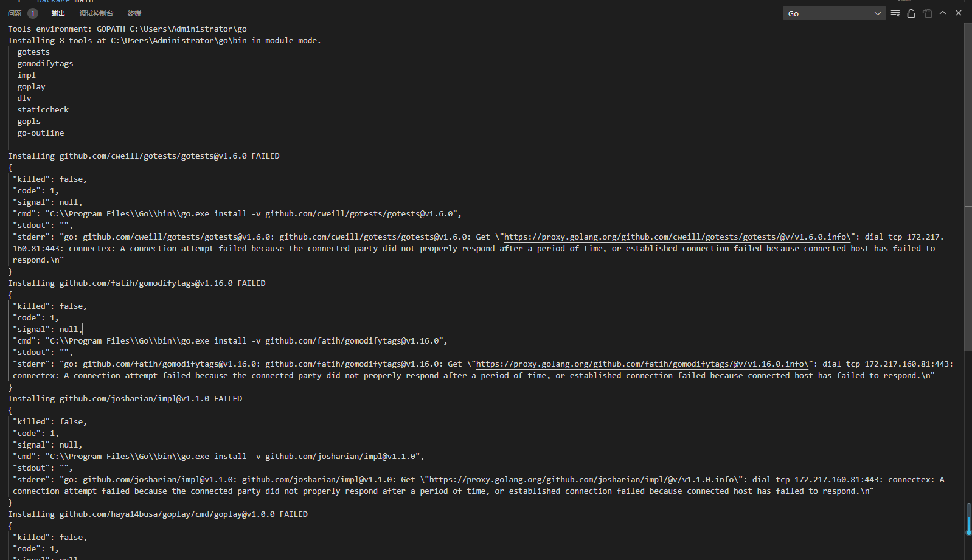Follow the josharian impl v1.1.0.info link
Screen dimensions: 972x560
pyautogui.click(x=584, y=480)
